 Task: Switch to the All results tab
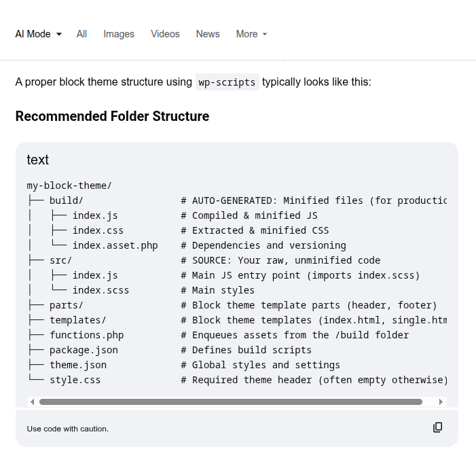pyautogui.click(x=81, y=34)
